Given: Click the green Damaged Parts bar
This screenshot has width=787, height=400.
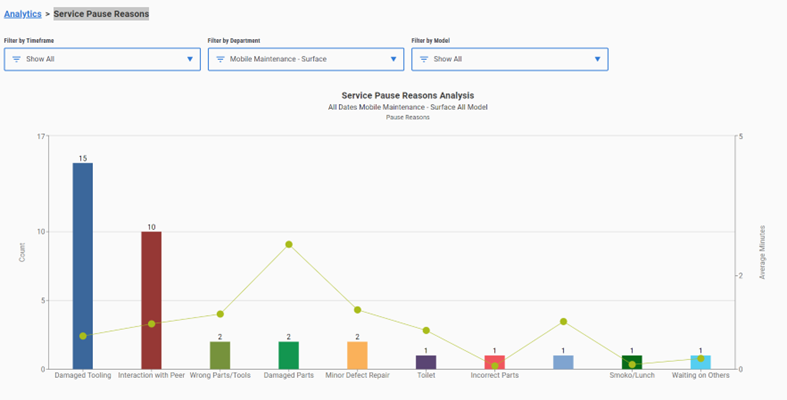Looking at the screenshot, I should 289,355.
